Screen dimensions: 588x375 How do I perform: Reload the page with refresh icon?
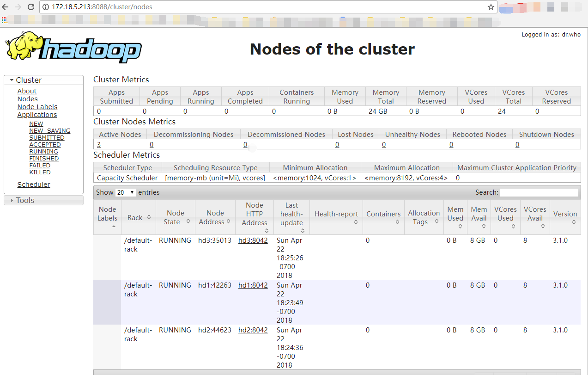(31, 7)
